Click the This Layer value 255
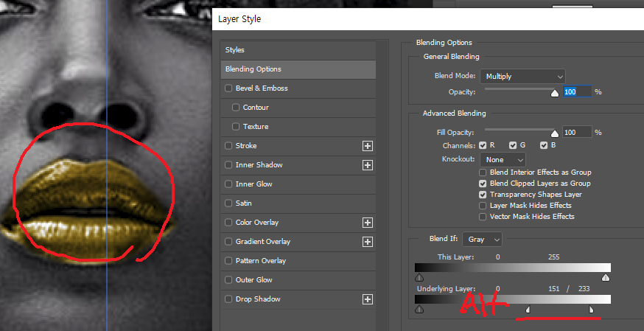The image size is (644, 331). pyautogui.click(x=553, y=257)
